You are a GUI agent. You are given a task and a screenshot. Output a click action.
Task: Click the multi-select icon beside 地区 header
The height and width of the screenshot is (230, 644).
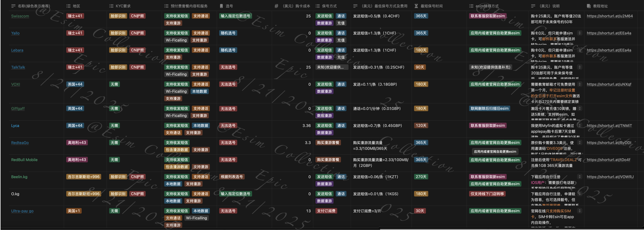69,6
